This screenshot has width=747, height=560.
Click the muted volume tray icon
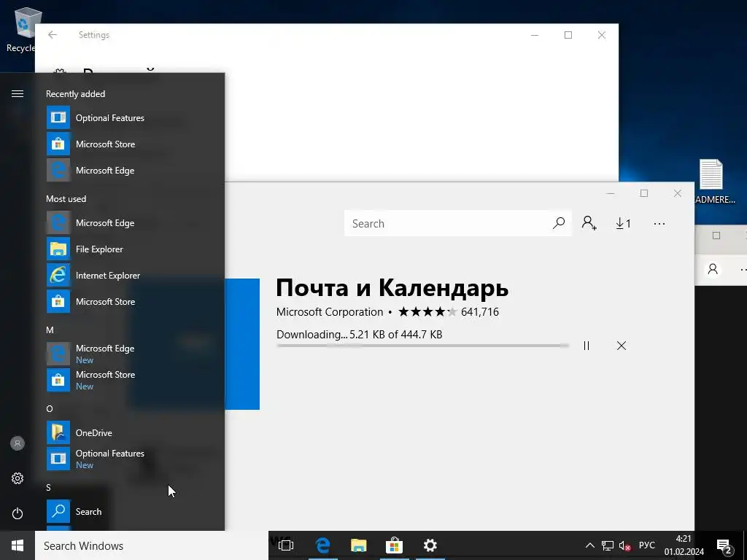pos(624,545)
